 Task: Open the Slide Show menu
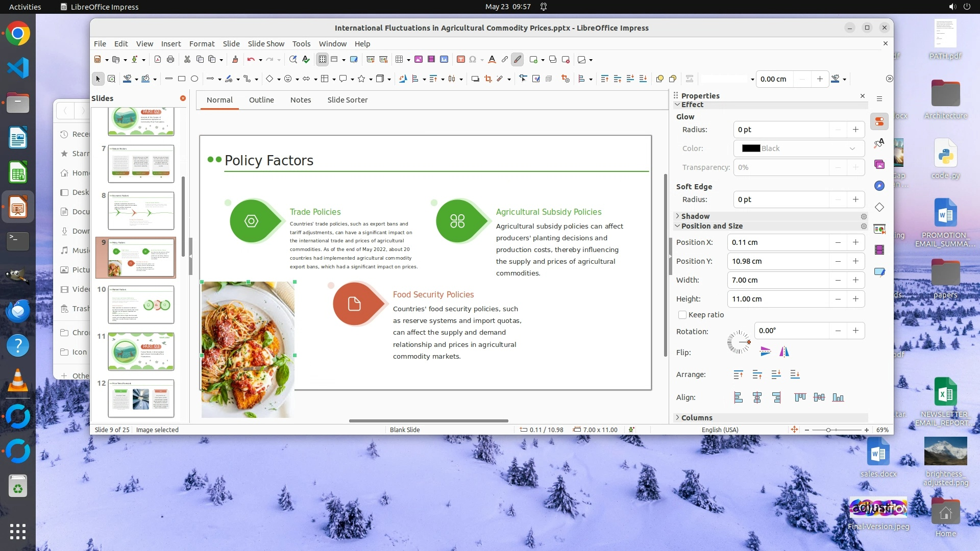[x=266, y=44]
